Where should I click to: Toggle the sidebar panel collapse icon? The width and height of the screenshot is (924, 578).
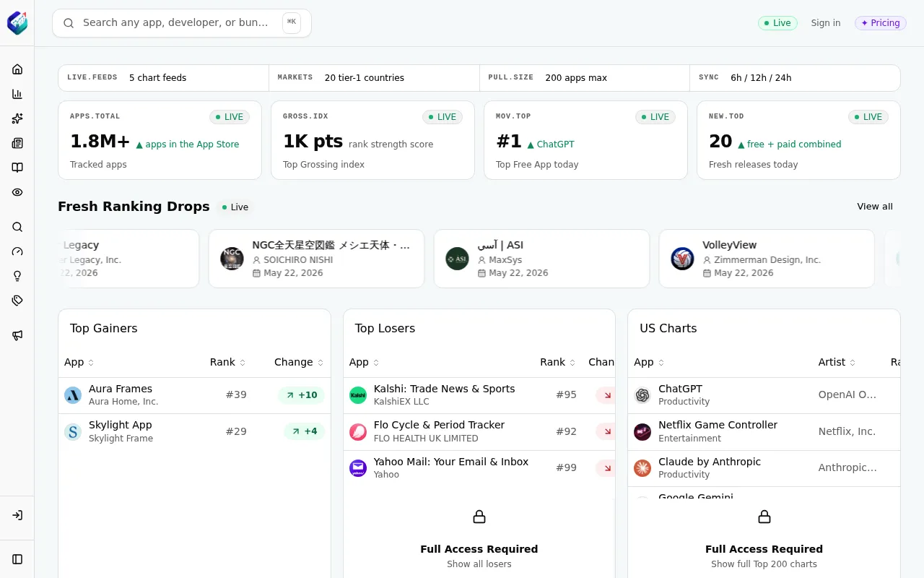(x=17, y=559)
